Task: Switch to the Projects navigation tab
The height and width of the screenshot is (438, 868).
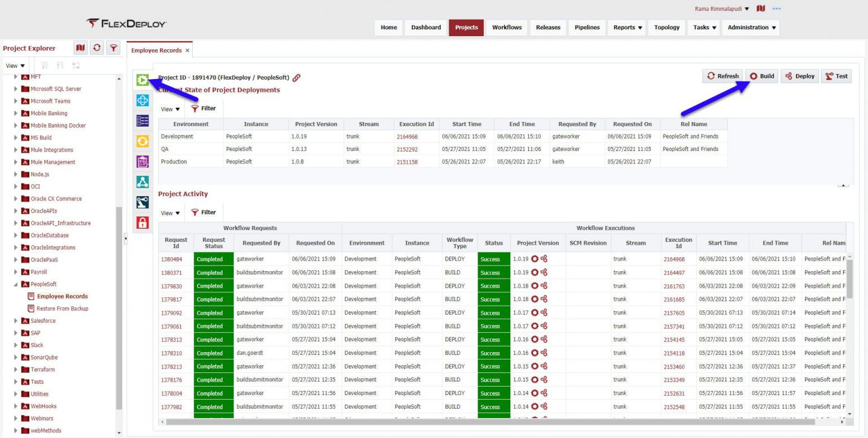Action: (466, 27)
